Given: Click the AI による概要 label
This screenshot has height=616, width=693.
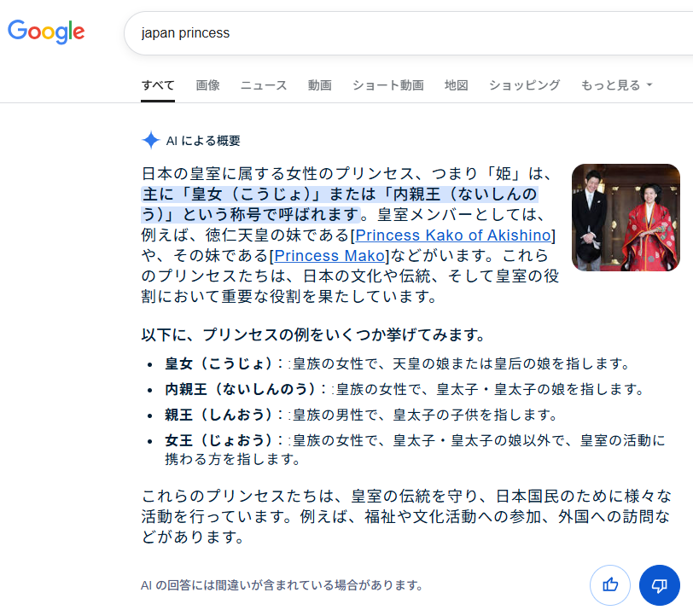Looking at the screenshot, I should click(203, 141).
